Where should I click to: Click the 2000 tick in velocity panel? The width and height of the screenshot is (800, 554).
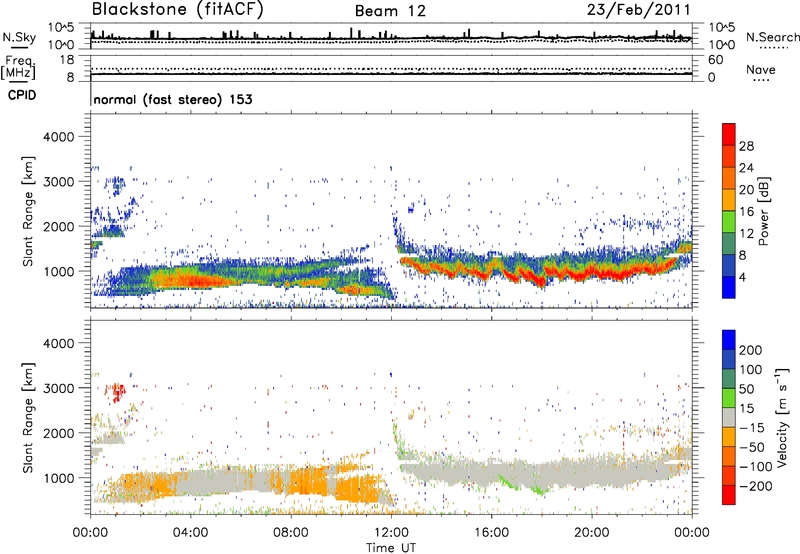click(x=58, y=433)
